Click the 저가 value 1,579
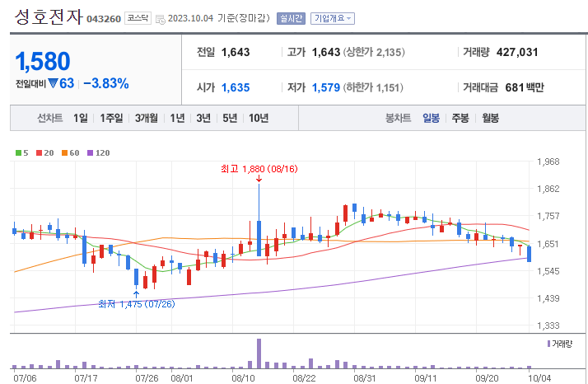588x384 pixels. (x=326, y=87)
